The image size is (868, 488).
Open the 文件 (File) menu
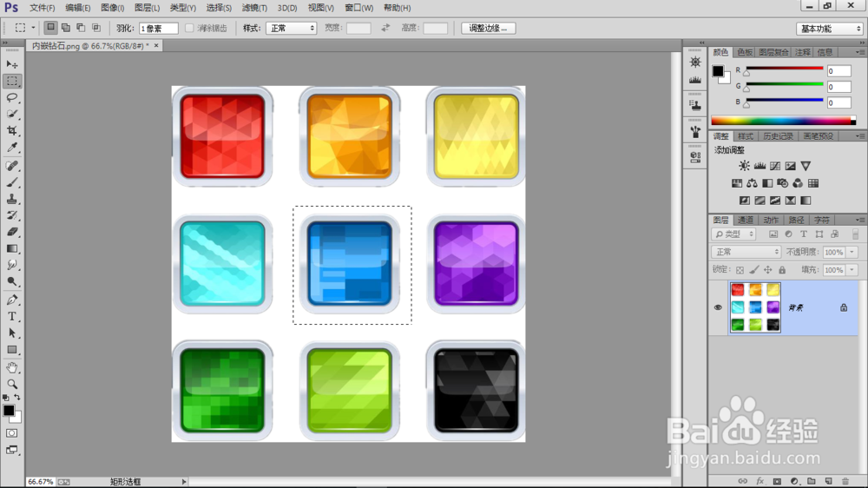[x=42, y=8]
